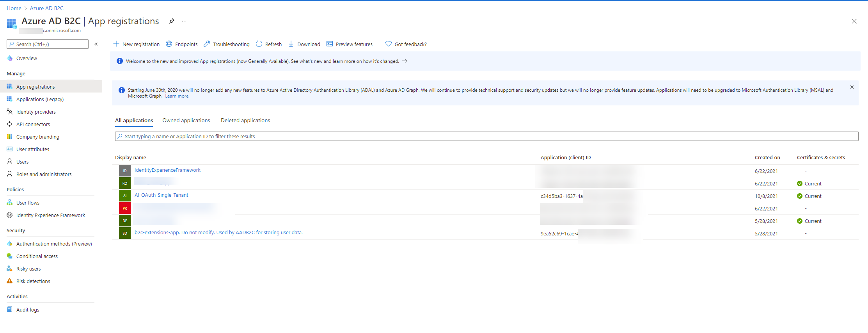868x333 pixels.
Task: Focus the left menu search box
Action: (x=48, y=44)
